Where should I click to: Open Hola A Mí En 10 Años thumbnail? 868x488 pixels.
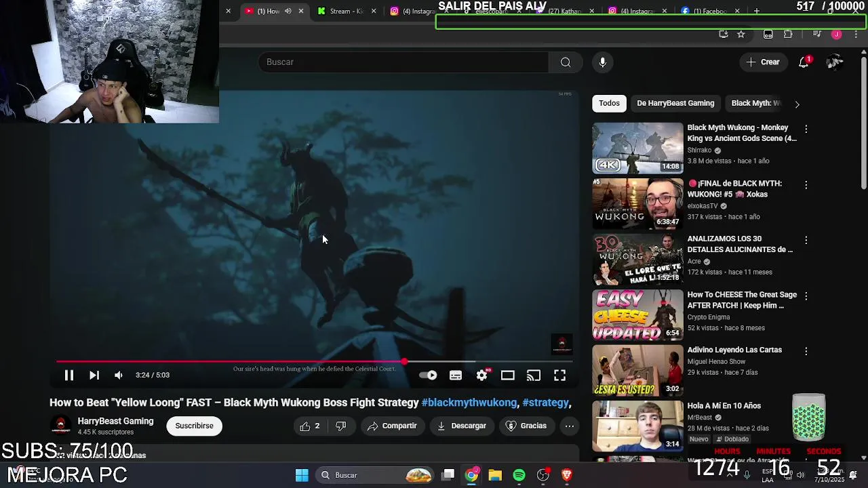click(637, 426)
